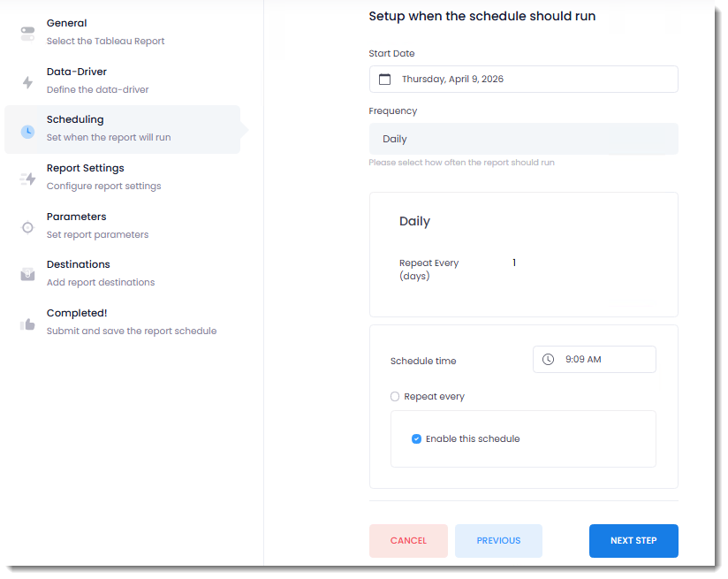Click the Data-Driver lightning bolt icon
The height and width of the screenshot is (579, 728).
27,82
